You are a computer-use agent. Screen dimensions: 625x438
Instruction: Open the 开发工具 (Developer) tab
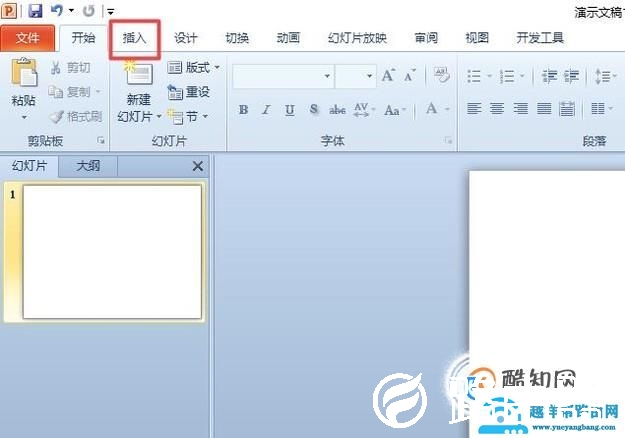pyautogui.click(x=540, y=38)
